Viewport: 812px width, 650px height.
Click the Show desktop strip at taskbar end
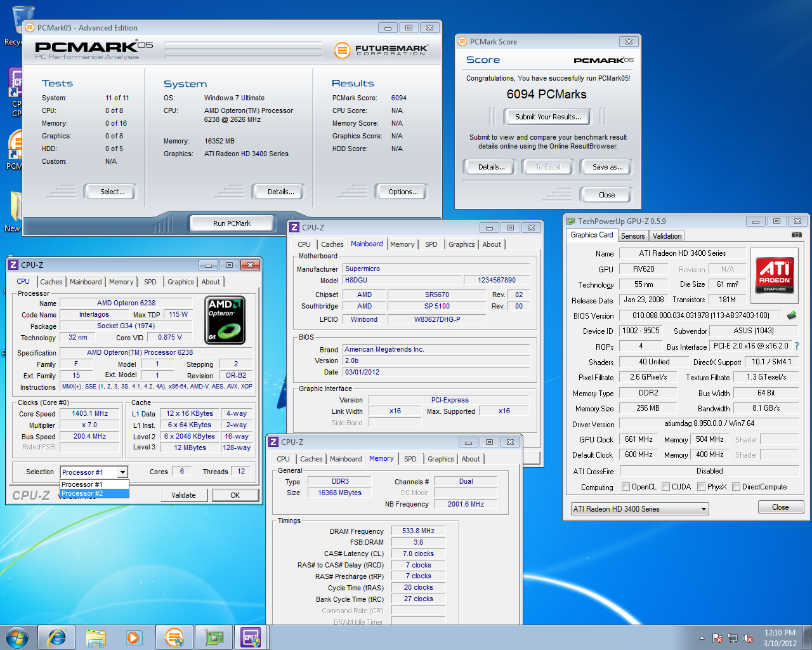808,637
